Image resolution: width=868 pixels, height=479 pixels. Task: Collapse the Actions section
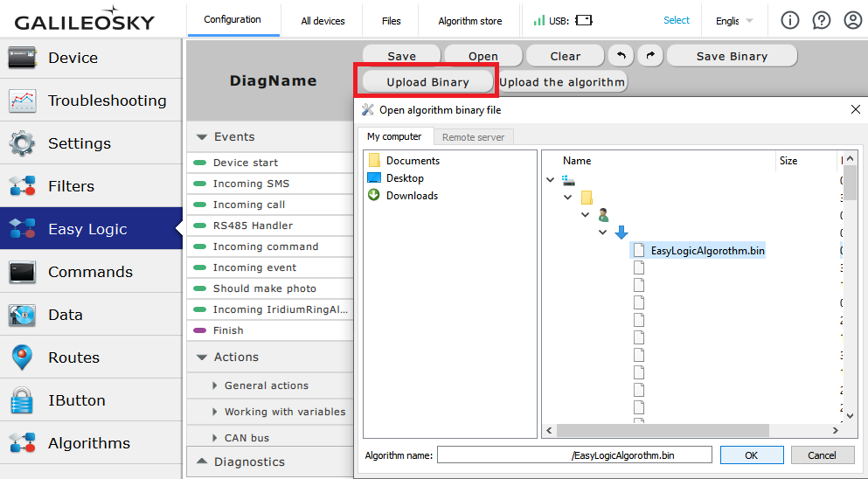(x=202, y=358)
